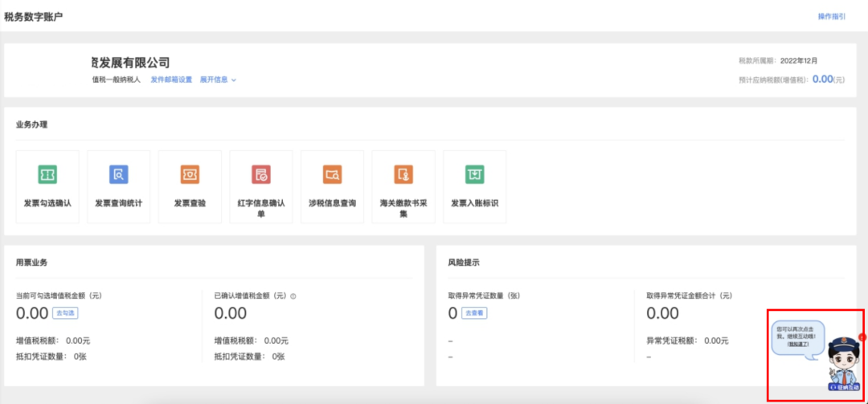Image resolution: width=868 pixels, height=404 pixels.
Task: Click the 业务办理 section heading
Action: (x=32, y=124)
